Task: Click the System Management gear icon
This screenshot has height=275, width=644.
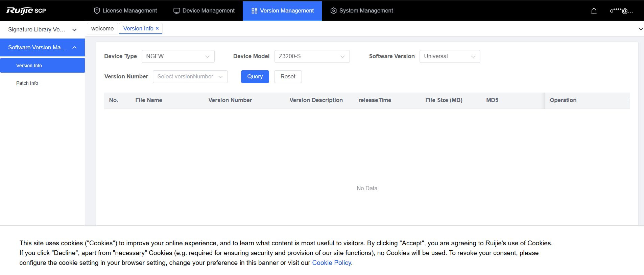Action: [333, 11]
